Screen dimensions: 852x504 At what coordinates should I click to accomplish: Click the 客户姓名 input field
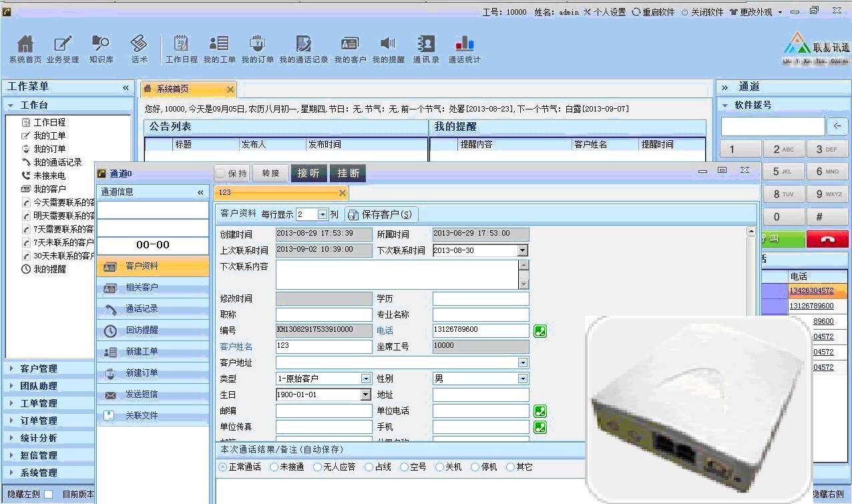324,346
